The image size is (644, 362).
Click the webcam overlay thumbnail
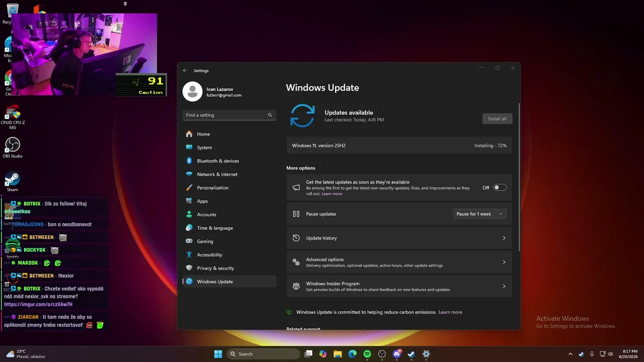pyautogui.click(x=85, y=54)
